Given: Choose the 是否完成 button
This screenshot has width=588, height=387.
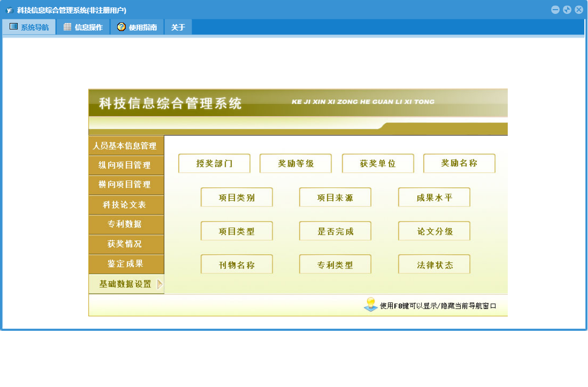Looking at the screenshot, I should [335, 231].
